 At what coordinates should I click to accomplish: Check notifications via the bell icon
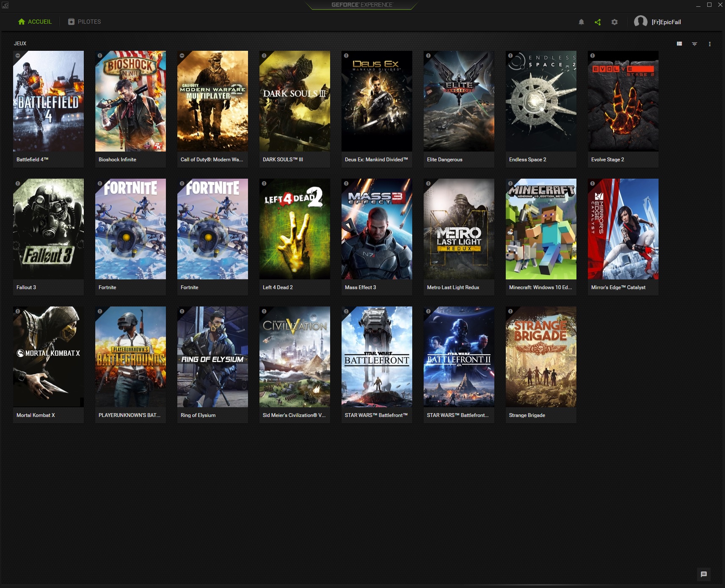[x=581, y=22]
